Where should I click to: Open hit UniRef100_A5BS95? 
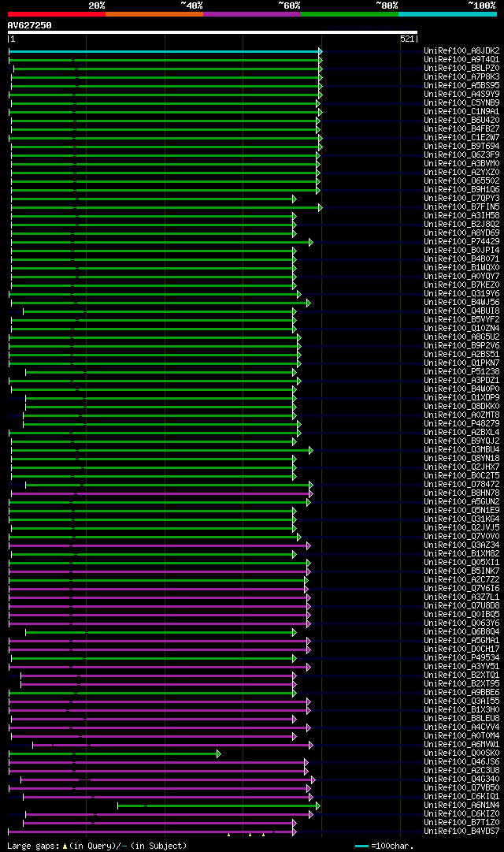tap(461, 86)
